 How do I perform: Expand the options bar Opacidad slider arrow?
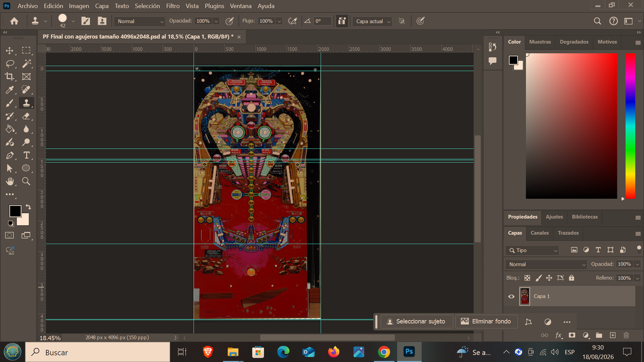[x=216, y=21]
